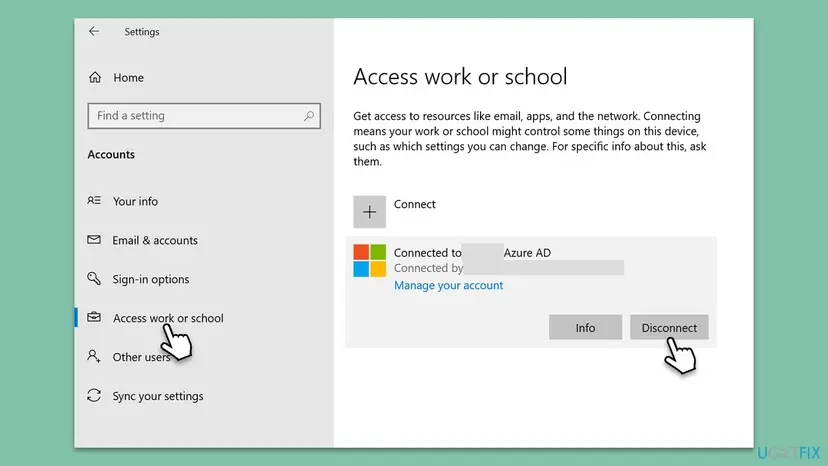Image resolution: width=828 pixels, height=466 pixels.
Task: Click the Sync your settings arrows icon
Action: (x=94, y=395)
